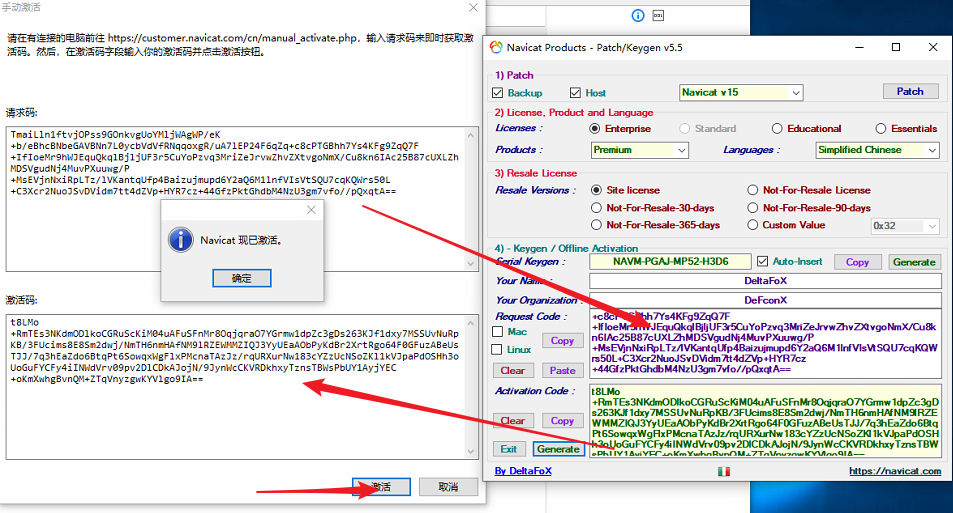Copy the serial keygen value

857,262
